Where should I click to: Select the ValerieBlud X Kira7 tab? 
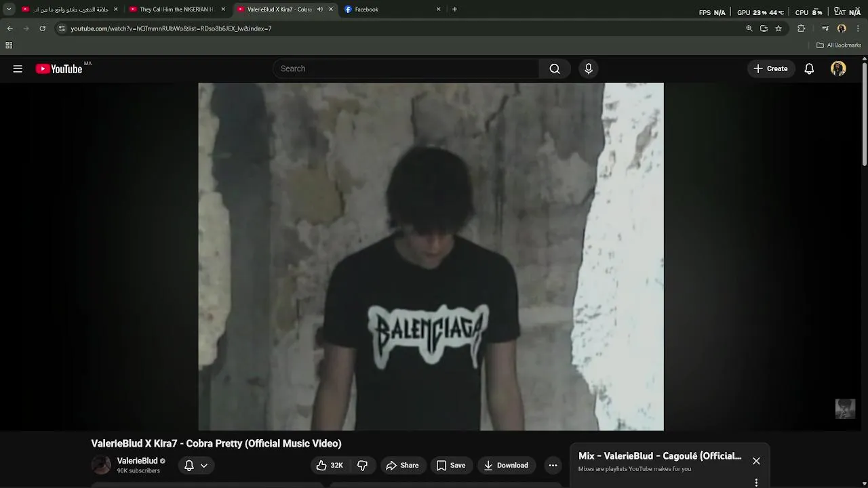coord(279,9)
